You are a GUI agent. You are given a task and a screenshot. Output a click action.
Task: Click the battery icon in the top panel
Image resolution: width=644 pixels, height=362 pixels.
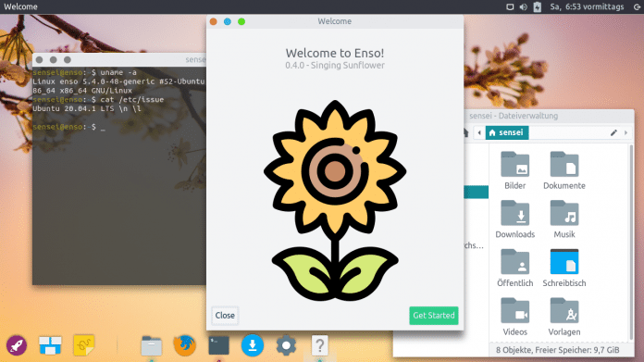[538, 7]
